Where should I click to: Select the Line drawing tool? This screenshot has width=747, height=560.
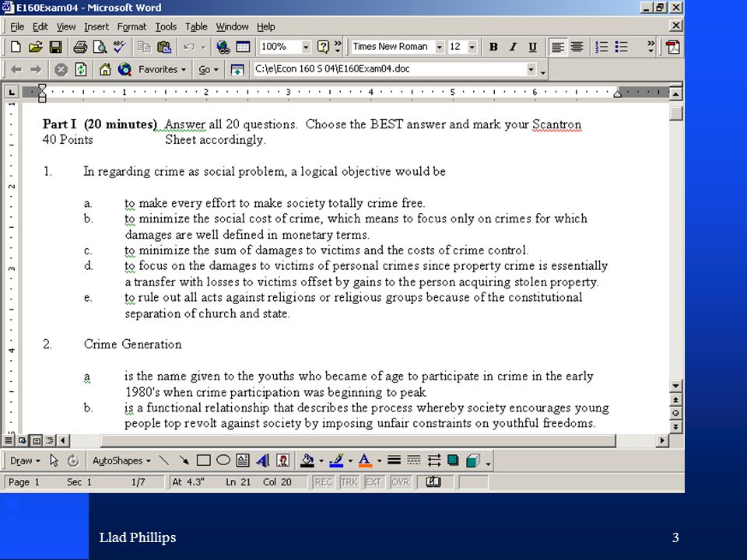(164, 460)
